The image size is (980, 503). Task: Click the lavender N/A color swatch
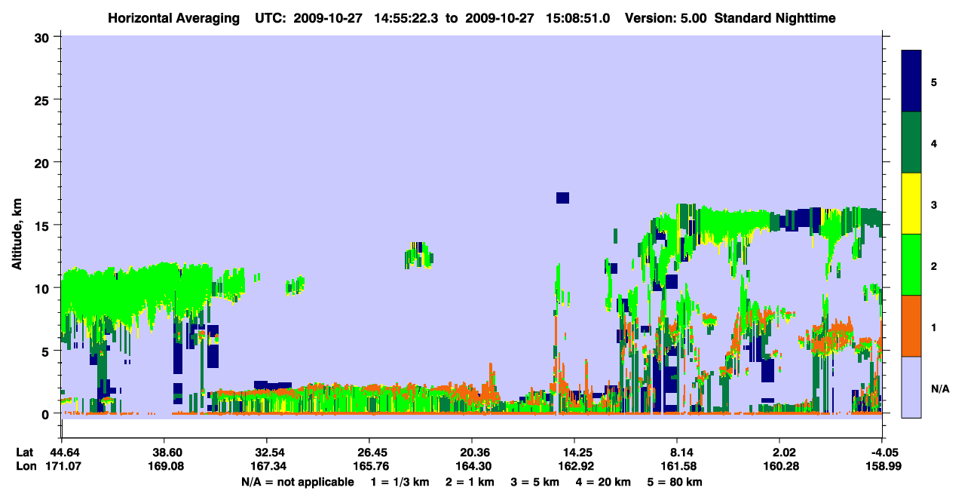(912, 387)
